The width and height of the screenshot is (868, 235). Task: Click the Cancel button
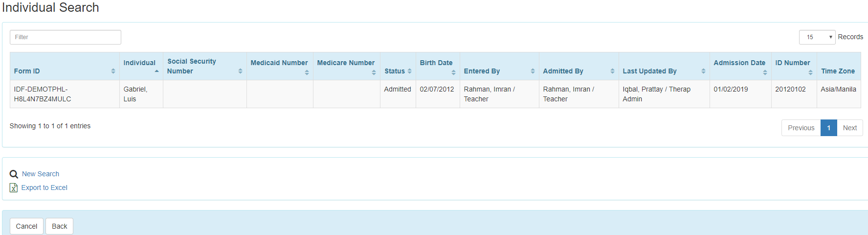pos(26,226)
